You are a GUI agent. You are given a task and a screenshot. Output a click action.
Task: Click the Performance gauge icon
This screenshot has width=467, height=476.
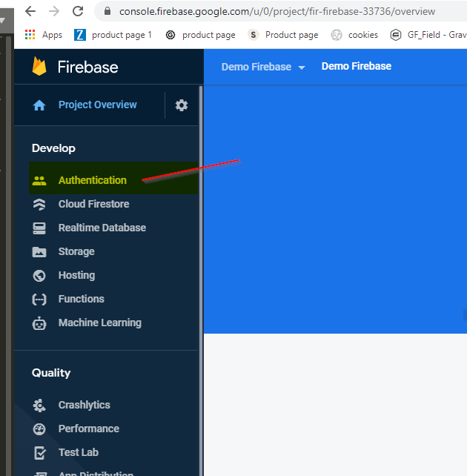(39, 429)
